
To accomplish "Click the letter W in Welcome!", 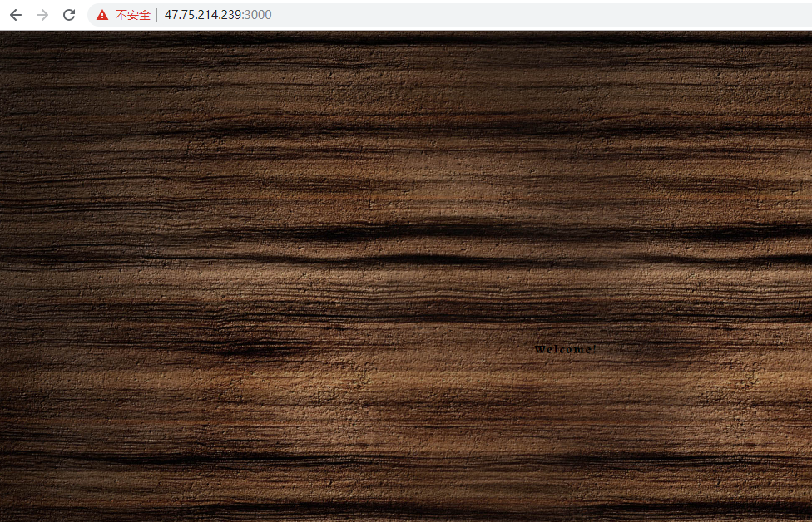I will (540, 349).
